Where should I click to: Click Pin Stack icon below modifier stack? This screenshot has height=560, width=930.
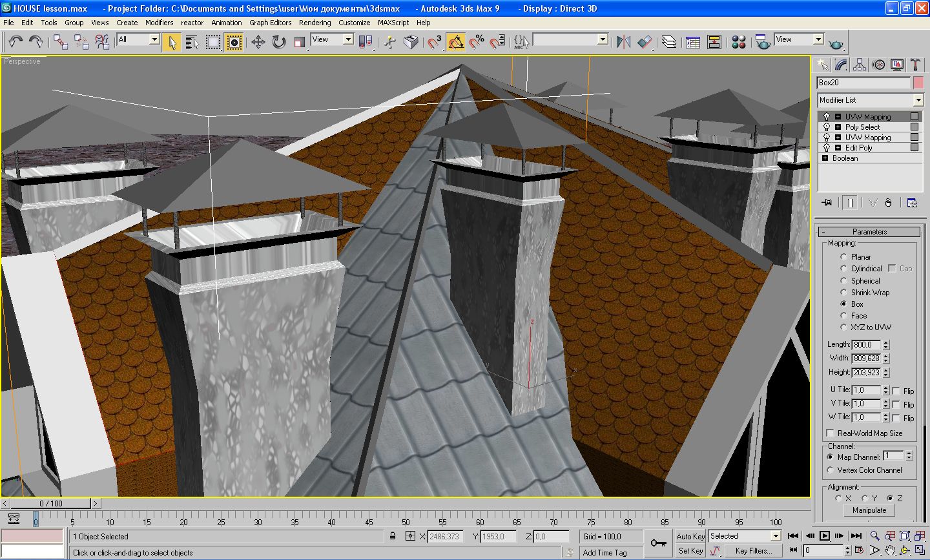point(827,203)
